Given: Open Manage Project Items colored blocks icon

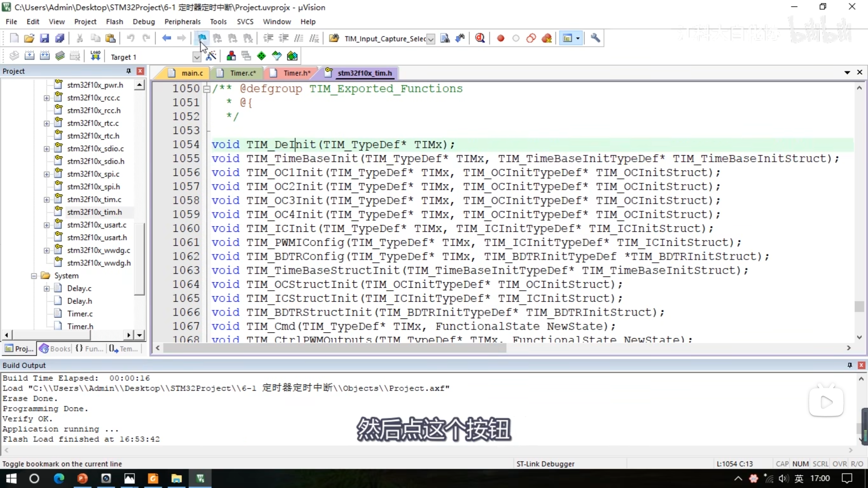Looking at the screenshot, I should tap(231, 56).
